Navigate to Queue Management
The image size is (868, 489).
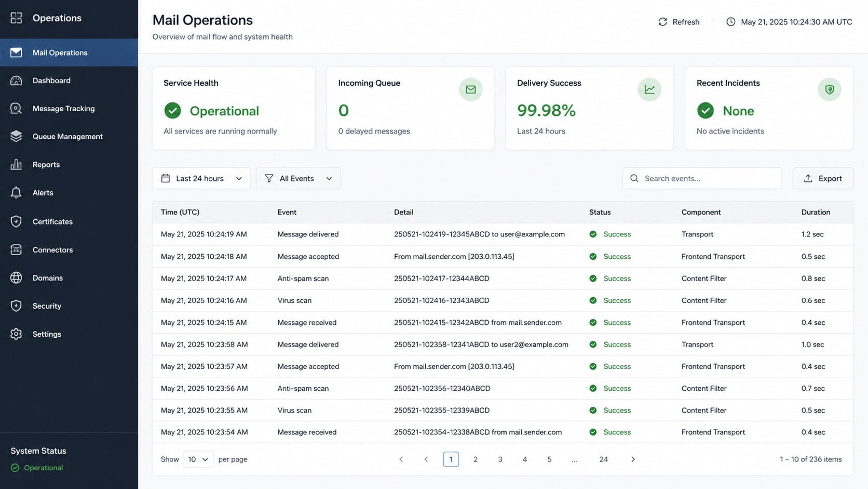[69, 136]
